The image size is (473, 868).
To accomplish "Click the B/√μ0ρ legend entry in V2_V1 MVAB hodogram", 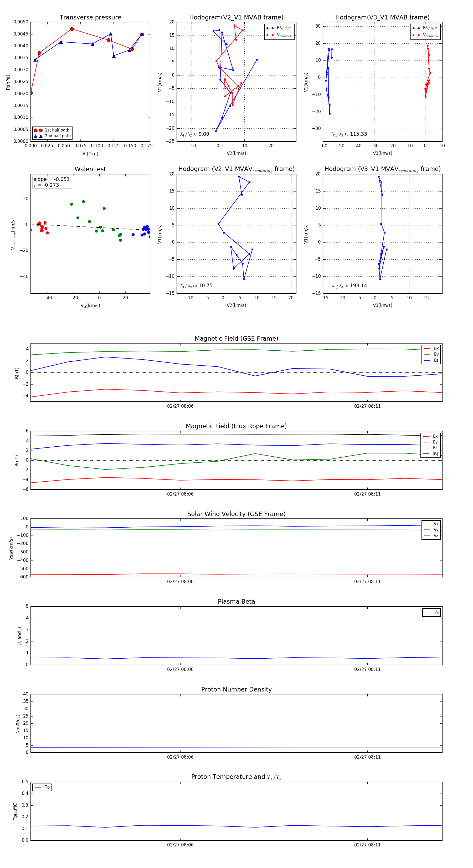I will click(x=279, y=28).
